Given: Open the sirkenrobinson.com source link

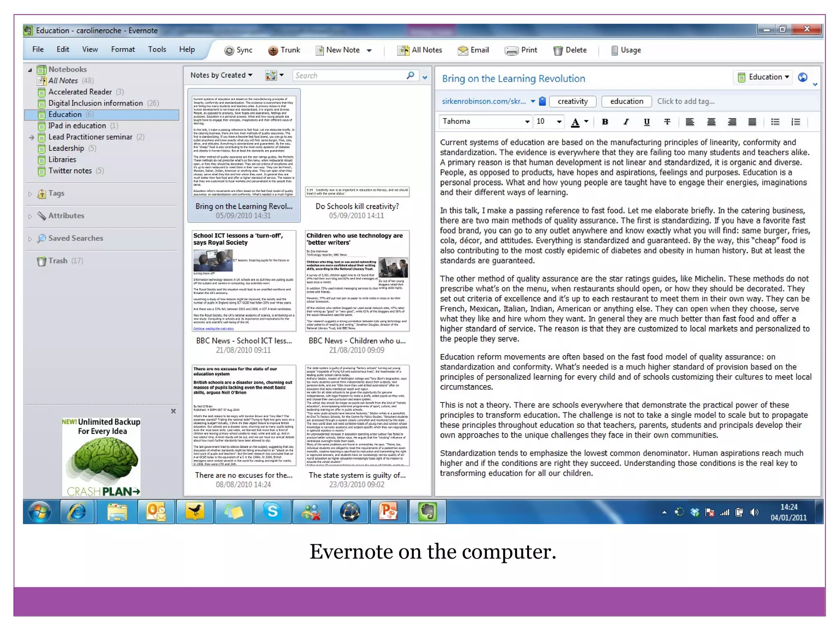Looking at the screenshot, I should 484,101.
